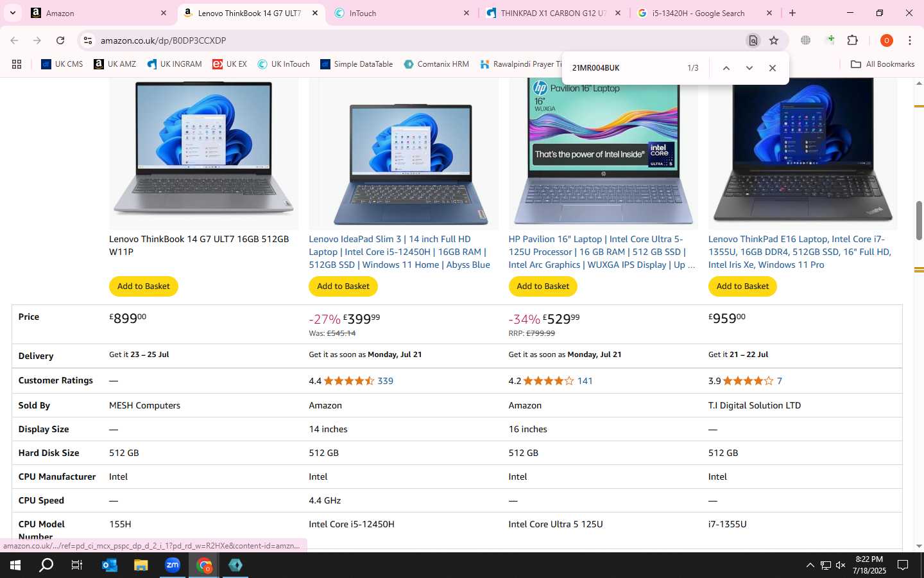Image resolution: width=924 pixels, height=578 pixels.
Task: Open the Chrome extensions puzzle icon
Action: 853,40
